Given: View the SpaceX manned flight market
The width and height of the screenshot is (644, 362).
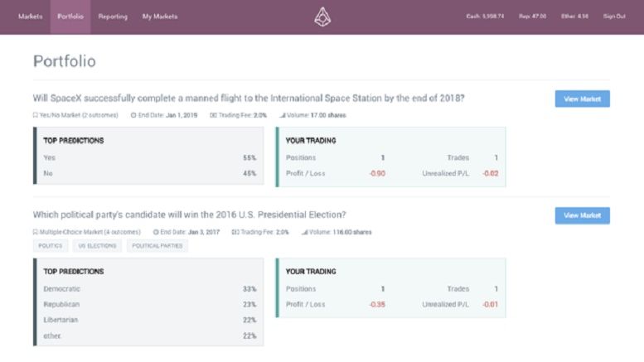Looking at the screenshot, I should pyautogui.click(x=582, y=99).
